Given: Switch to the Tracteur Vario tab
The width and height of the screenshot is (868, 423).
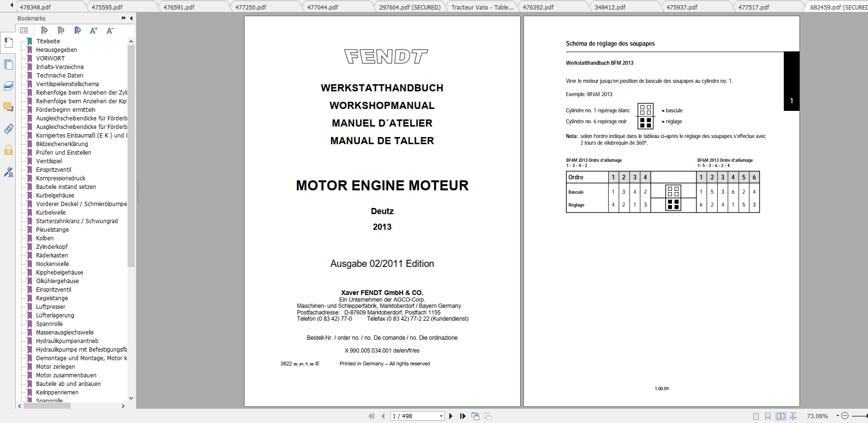Looking at the screenshot, I should tap(483, 7).
